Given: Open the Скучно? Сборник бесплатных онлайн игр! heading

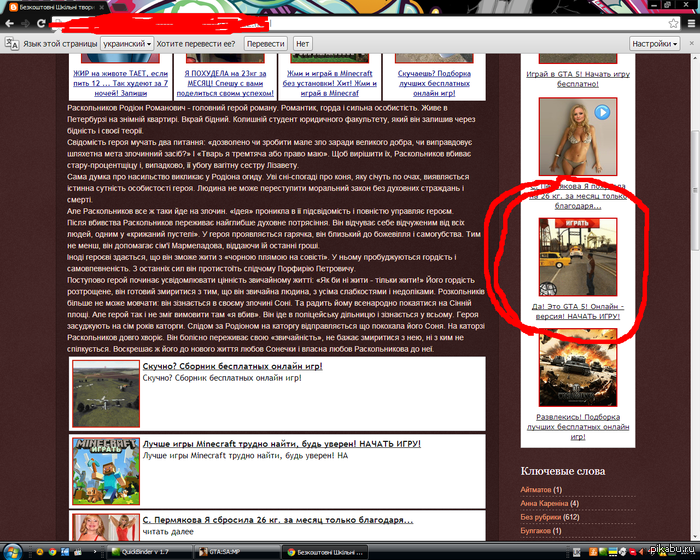Looking at the screenshot, I should point(232,366).
